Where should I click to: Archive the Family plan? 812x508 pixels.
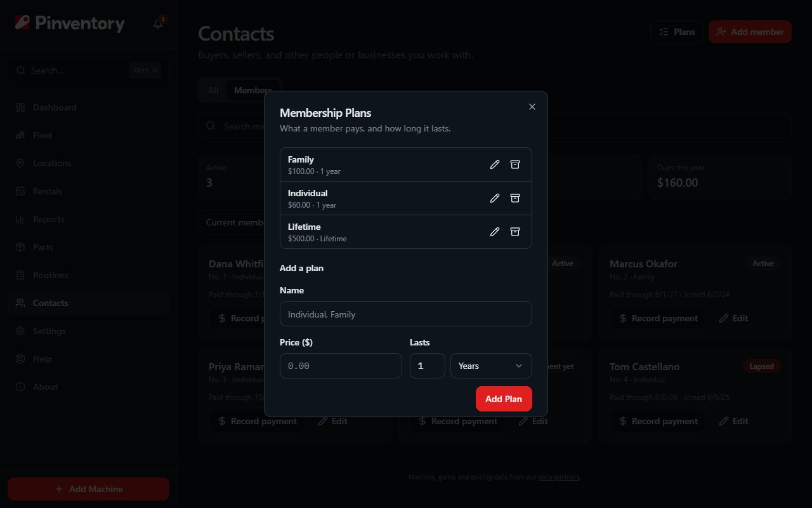pyautogui.click(x=515, y=164)
